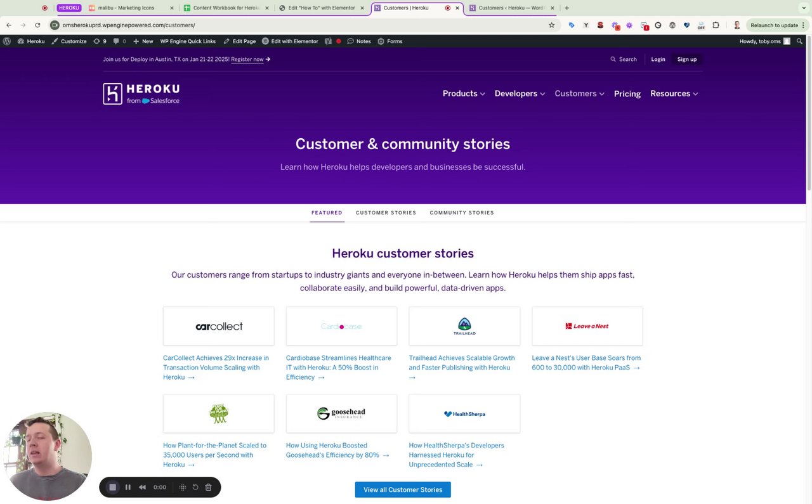Bookmark this page with the star icon
The width and height of the screenshot is (812, 504).
(x=551, y=25)
